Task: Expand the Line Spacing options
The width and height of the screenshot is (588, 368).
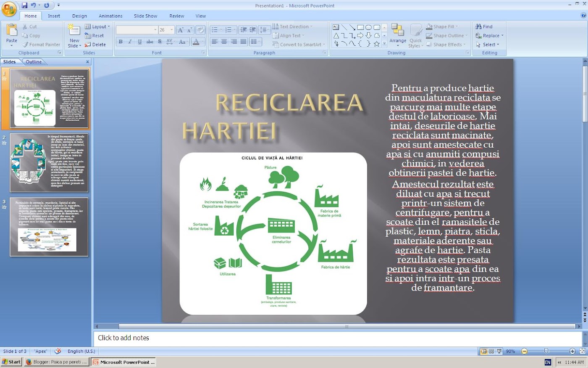Action: 264,30
